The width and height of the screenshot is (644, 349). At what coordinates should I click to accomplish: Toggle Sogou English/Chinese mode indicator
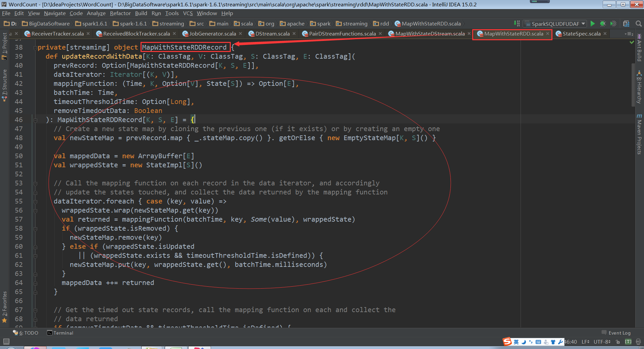[516, 342]
